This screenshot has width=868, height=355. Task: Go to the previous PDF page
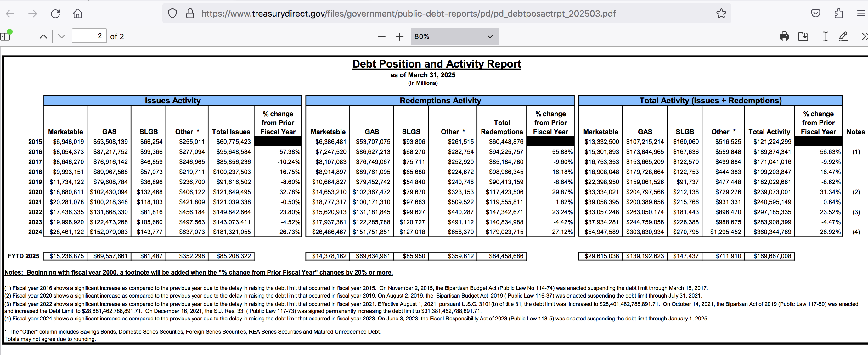43,36
